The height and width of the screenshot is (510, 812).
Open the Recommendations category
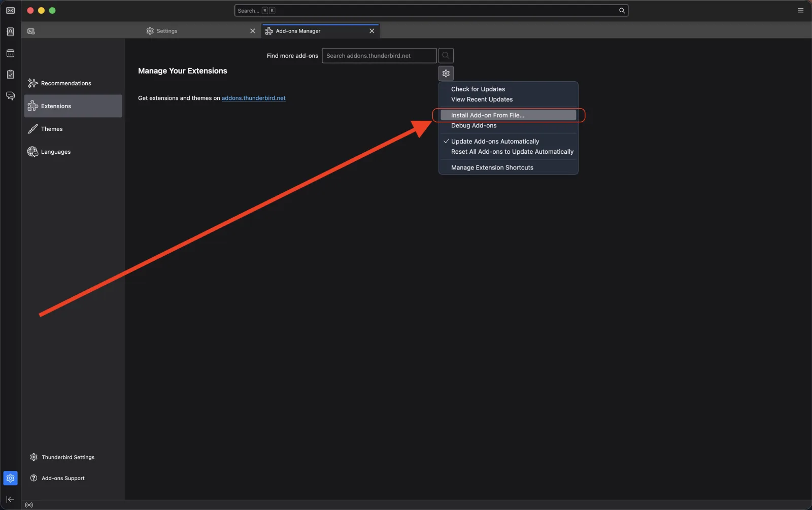[x=73, y=83]
